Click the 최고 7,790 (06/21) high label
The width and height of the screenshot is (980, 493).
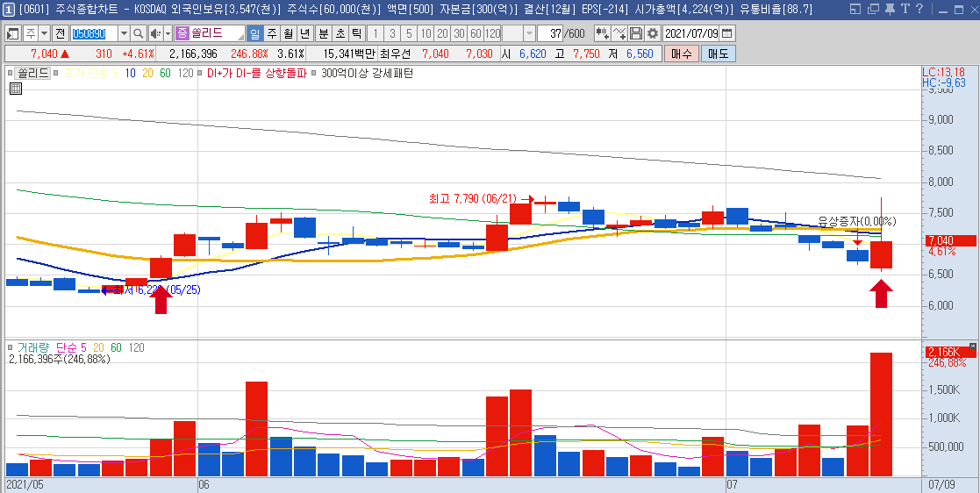point(473,199)
